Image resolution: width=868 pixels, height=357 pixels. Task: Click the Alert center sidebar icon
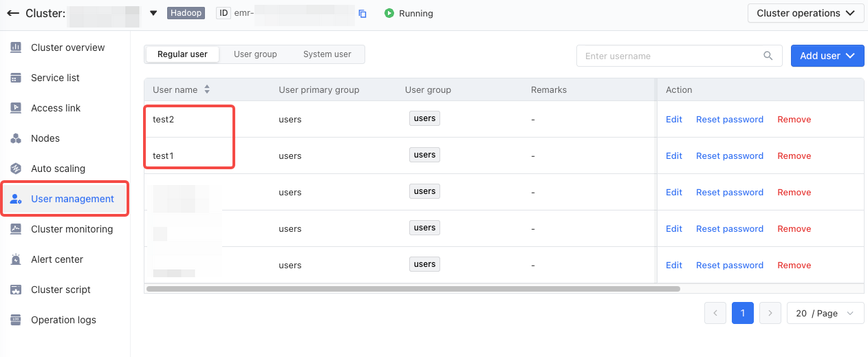16,259
